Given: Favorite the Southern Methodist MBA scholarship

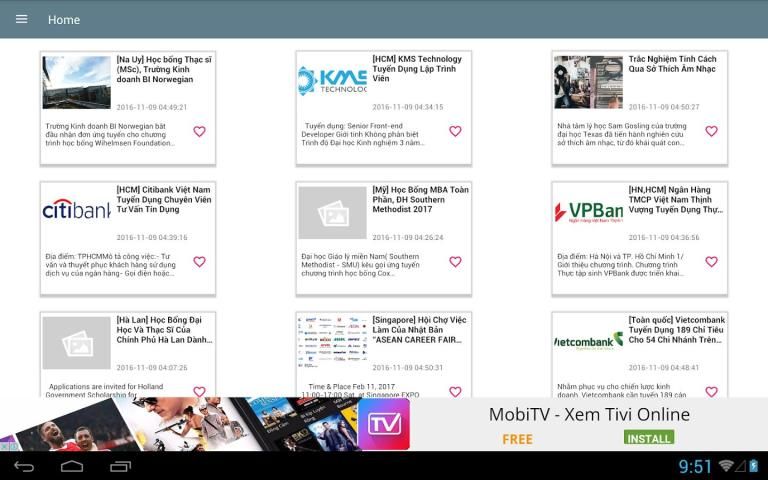Looking at the screenshot, I should 455,262.
